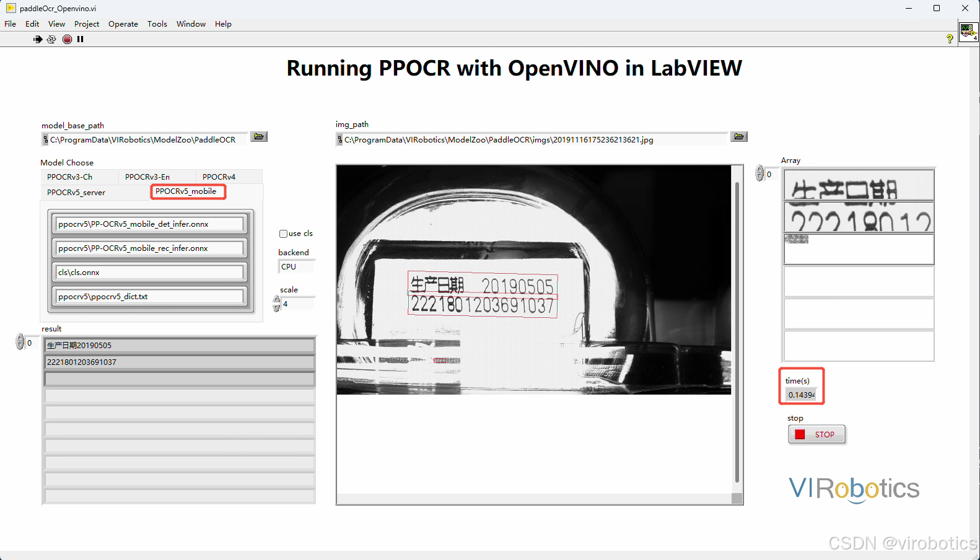Click the first cropped text thumbnail in Array
The width and height of the screenshot is (980, 560).
coord(859,185)
